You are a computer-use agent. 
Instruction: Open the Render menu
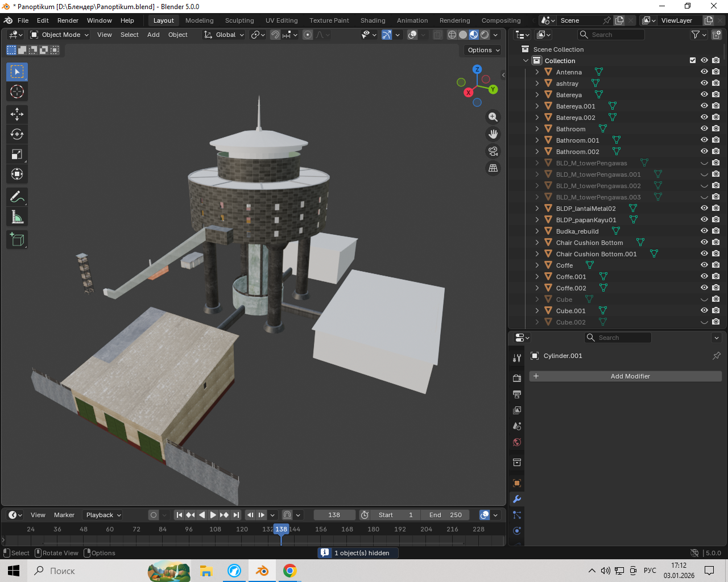68,20
